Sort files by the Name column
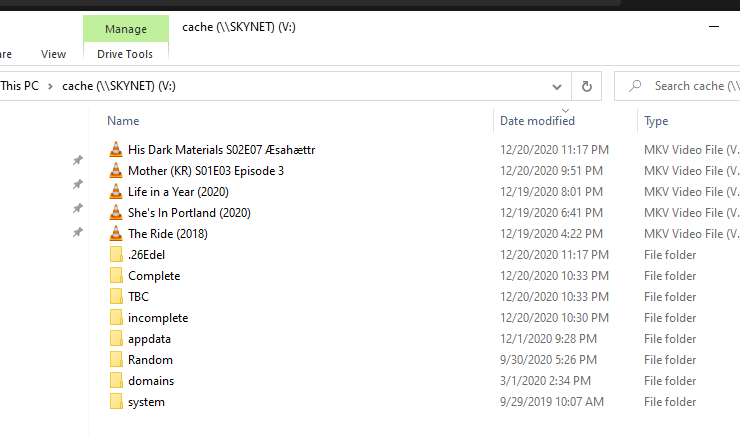This screenshot has width=740, height=436. [x=123, y=121]
